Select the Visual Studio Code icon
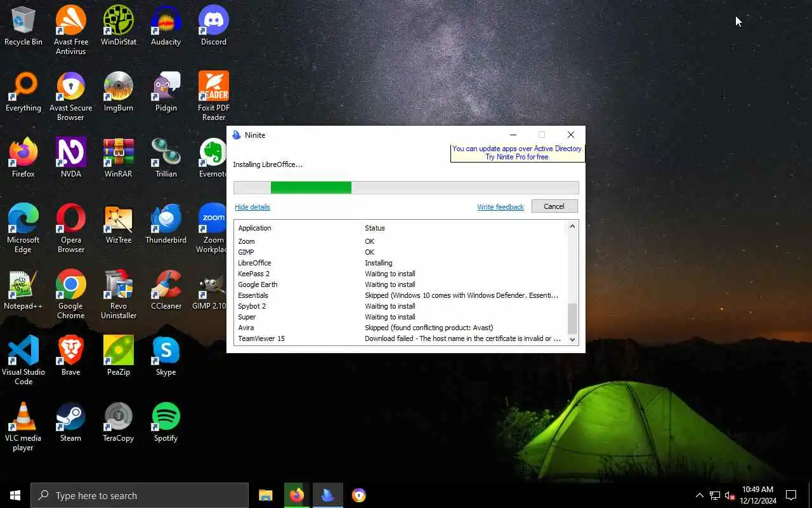This screenshot has height=508, width=812. (x=23, y=361)
